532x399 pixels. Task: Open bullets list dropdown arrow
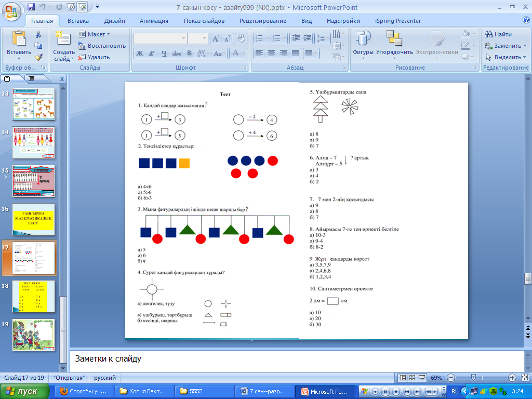point(268,38)
